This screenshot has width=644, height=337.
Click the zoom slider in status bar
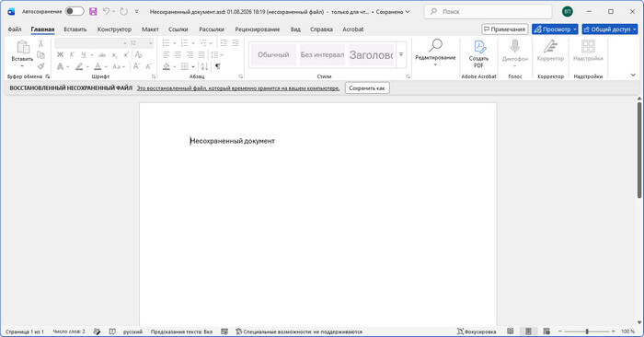[587, 331]
